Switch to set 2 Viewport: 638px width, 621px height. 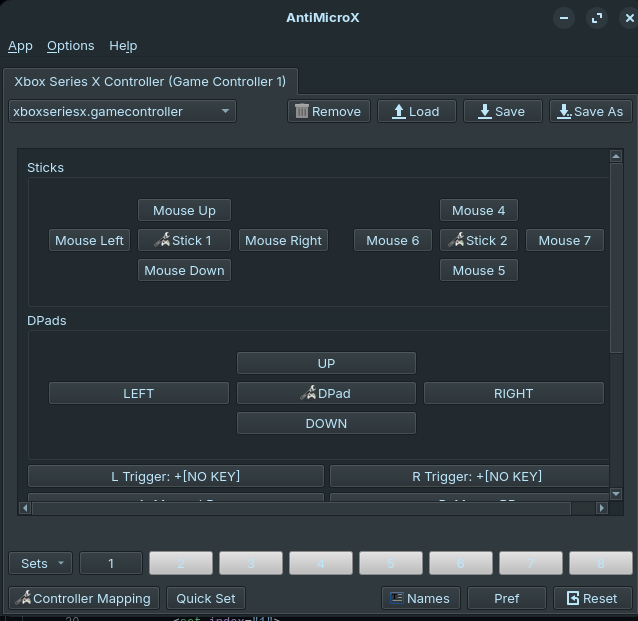click(181, 563)
